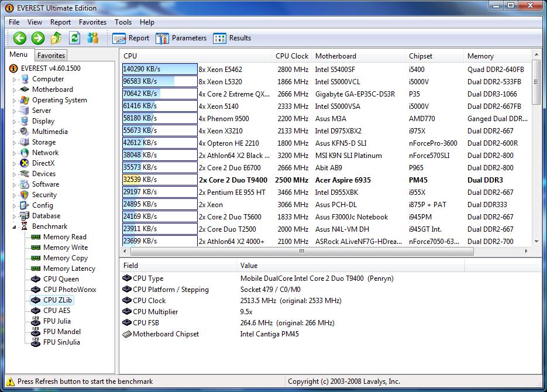
Task: Select the Display icon in tree
Action: [24, 121]
